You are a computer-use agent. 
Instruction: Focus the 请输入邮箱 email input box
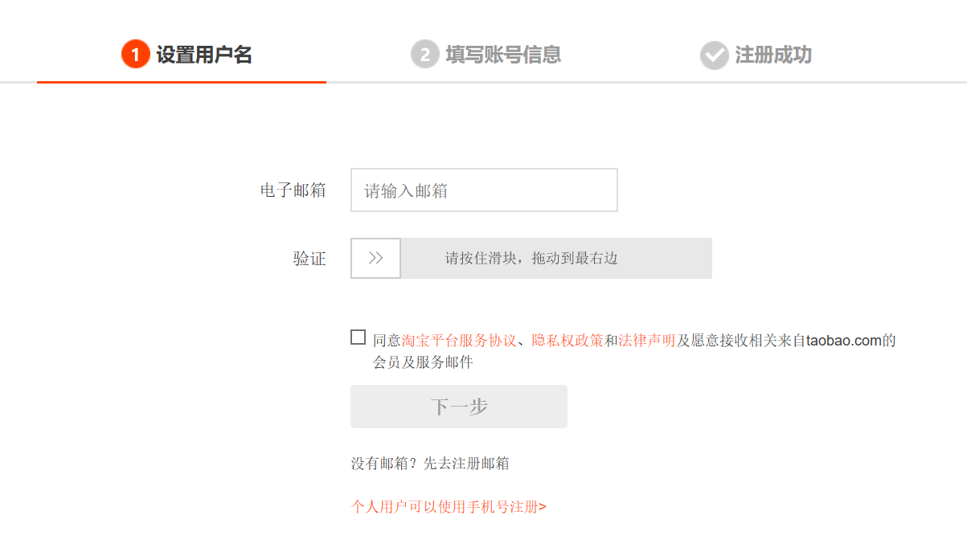[x=484, y=190]
